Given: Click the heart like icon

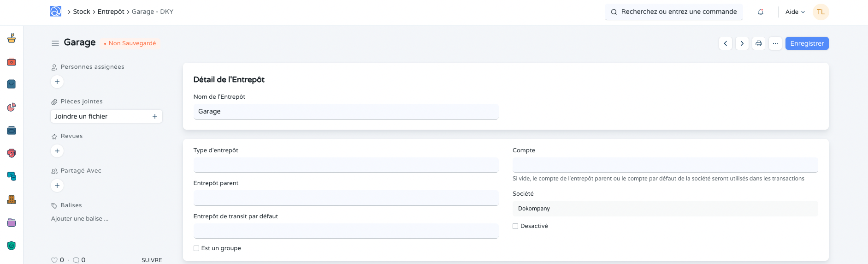Looking at the screenshot, I should [54, 260].
